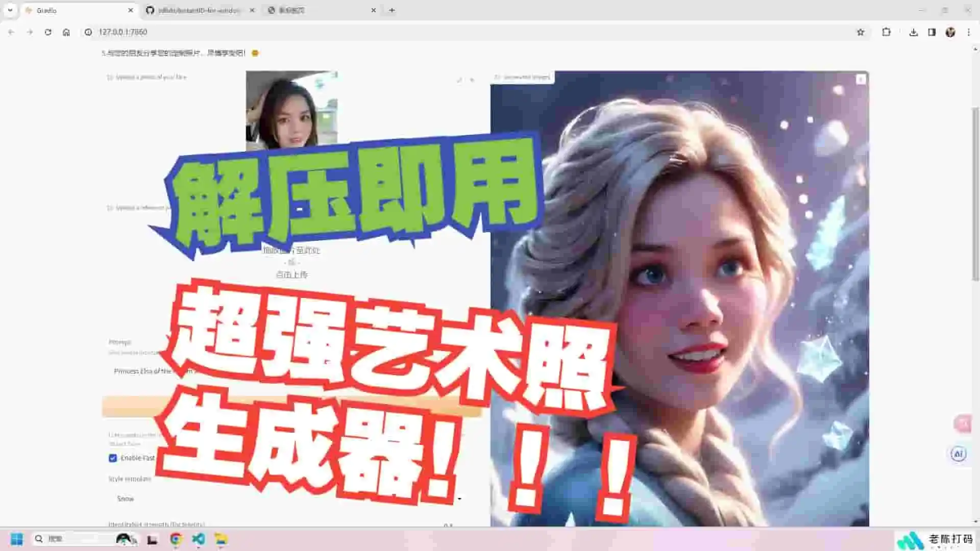Open the browser three-dot menu

pyautogui.click(x=969, y=32)
